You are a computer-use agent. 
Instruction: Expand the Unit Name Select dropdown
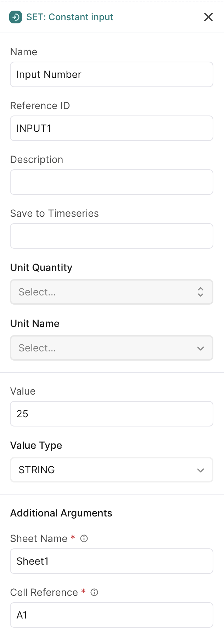[x=106, y=348]
